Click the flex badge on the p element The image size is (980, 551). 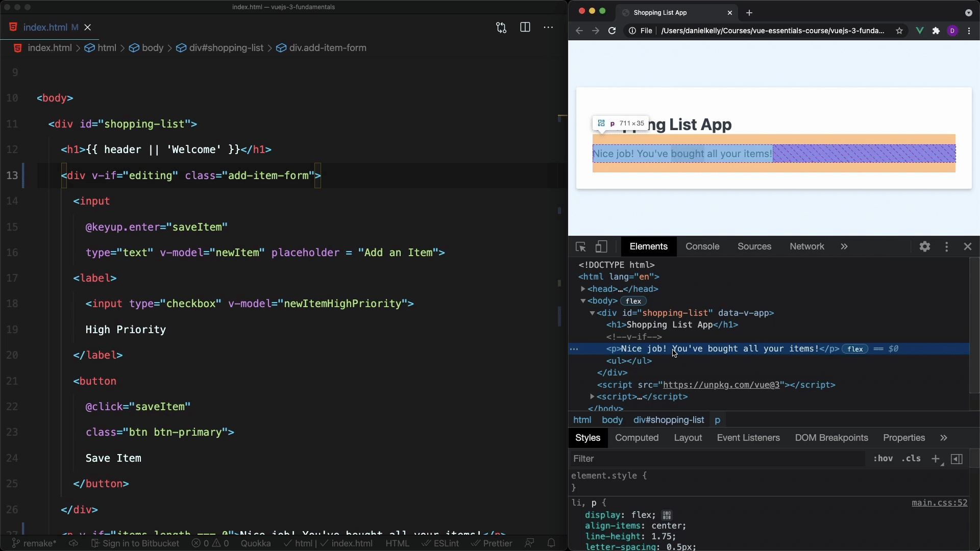pos(855,349)
